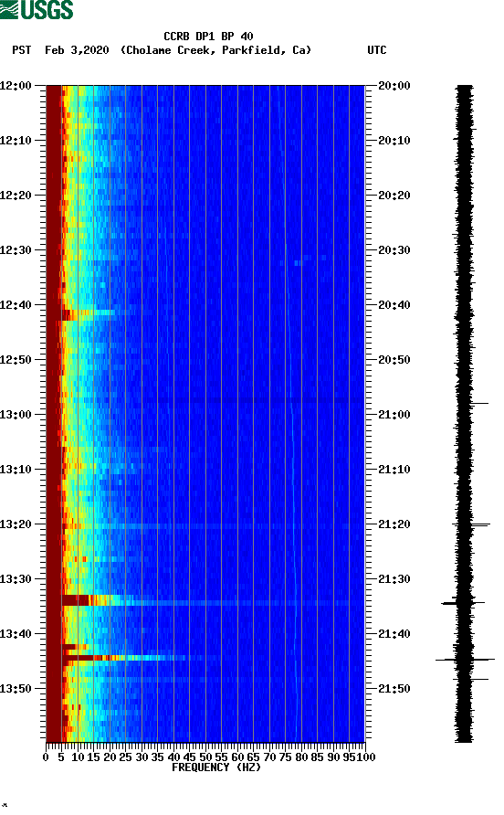Click the 21:20 UTC time label
Screen dimensions: 504x815
point(394,524)
